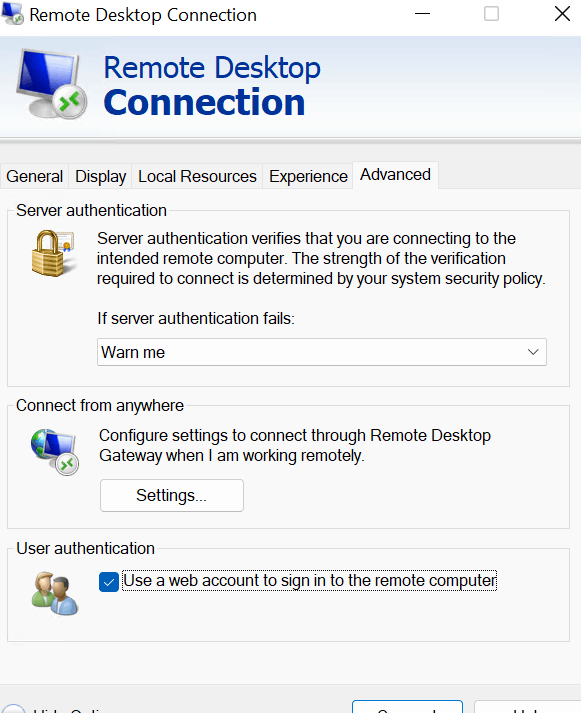This screenshot has height=713, width=581.
Task: Click the Remote Desktop title bar icon
Action: pyautogui.click(x=12, y=14)
